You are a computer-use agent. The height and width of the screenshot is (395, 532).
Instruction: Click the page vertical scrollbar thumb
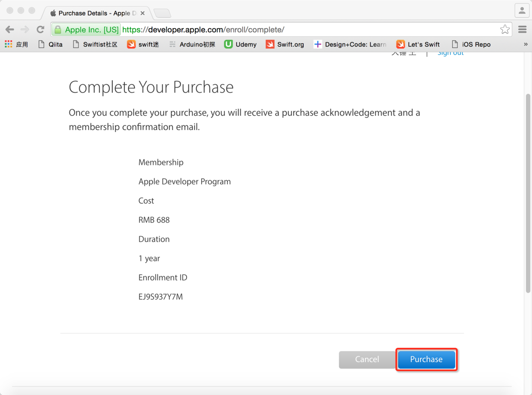point(528,193)
